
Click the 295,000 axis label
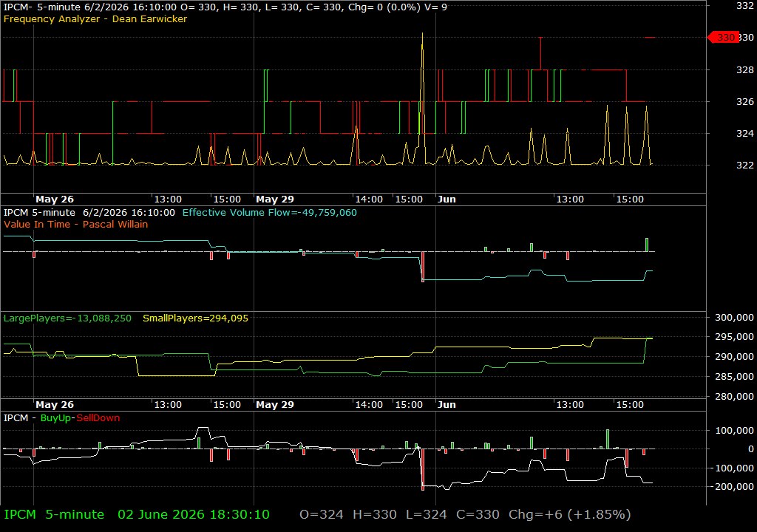pos(734,336)
